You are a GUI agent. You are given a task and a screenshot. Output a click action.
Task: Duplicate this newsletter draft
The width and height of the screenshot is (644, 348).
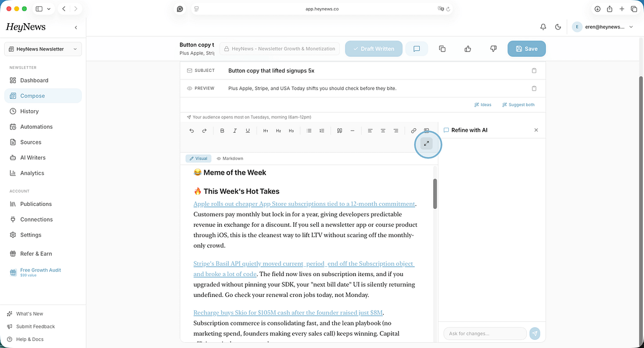[x=442, y=49]
